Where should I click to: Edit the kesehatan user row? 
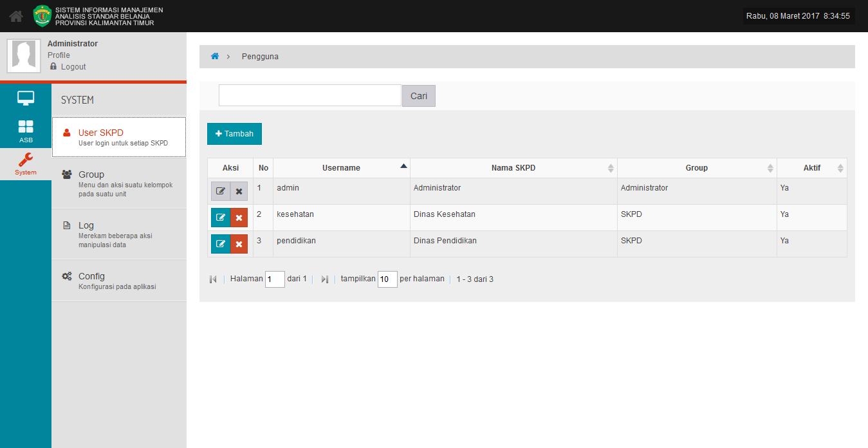(x=221, y=218)
